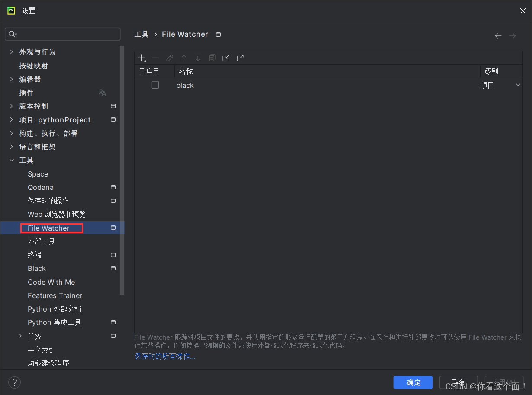532x395 pixels.
Task: Click the remove watcher minus icon
Action: (155, 58)
